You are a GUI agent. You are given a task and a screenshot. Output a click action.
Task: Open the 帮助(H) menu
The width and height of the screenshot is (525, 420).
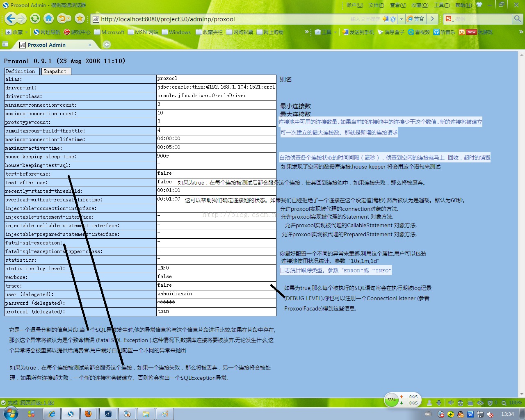(463, 5)
